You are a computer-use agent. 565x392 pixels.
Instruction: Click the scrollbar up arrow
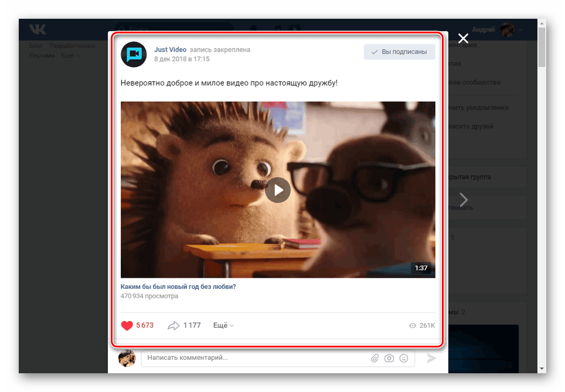[x=542, y=23]
